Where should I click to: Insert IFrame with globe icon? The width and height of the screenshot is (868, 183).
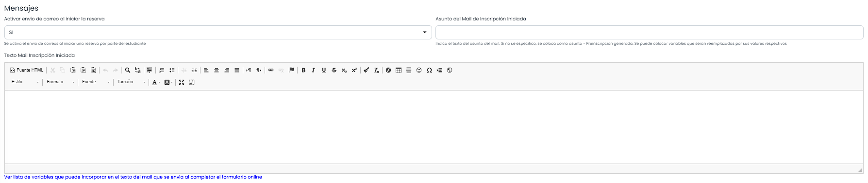[450, 70]
